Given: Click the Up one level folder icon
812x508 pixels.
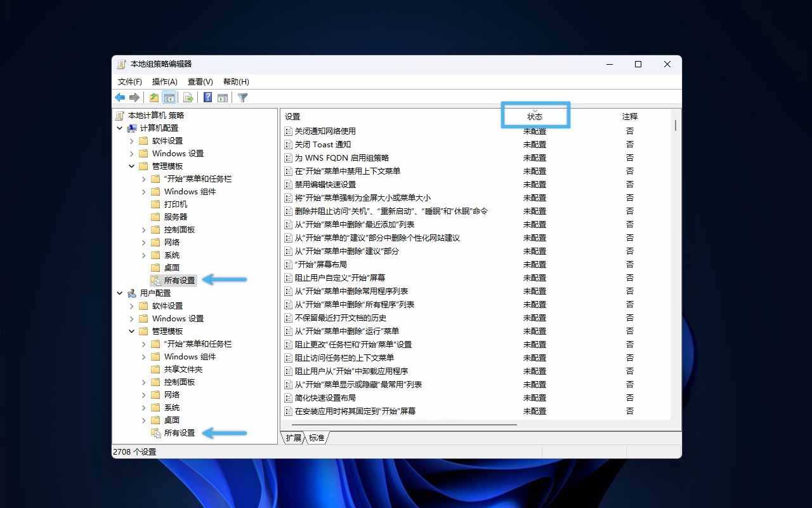Looking at the screenshot, I should coord(154,98).
